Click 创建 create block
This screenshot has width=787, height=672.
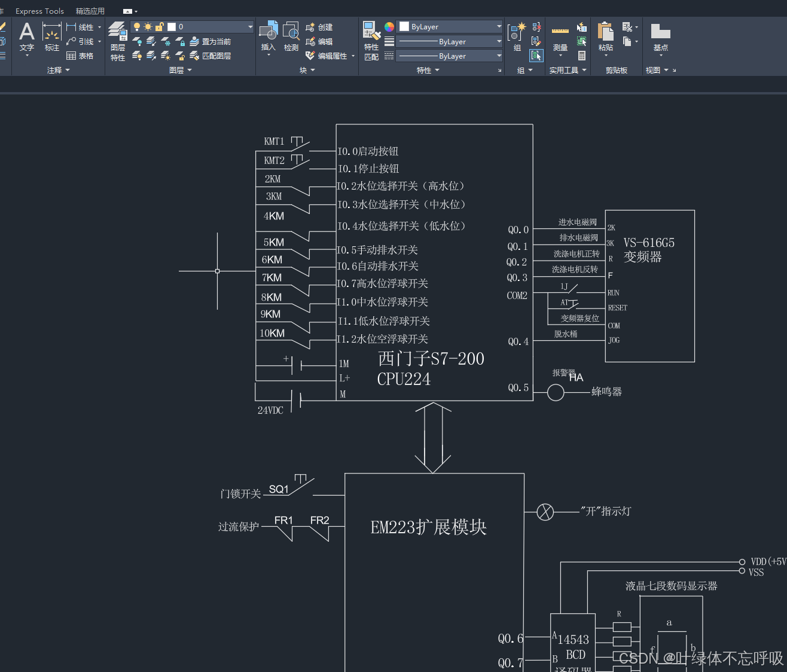[319, 27]
